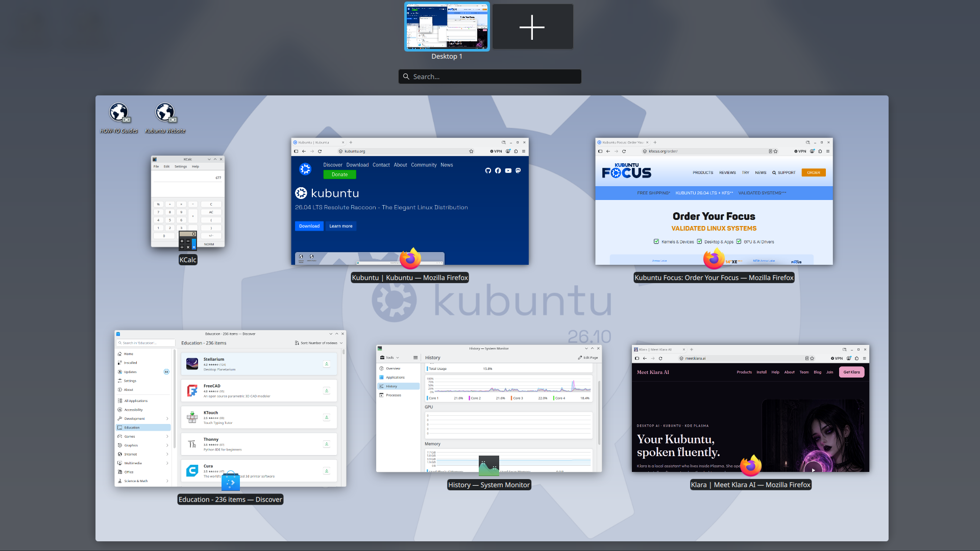Image resolution: width=980 pixels, height=551 pixels.
Task: Open SUPPORT search link on Kubuntu Focus page
Action: tap(784, 172)
